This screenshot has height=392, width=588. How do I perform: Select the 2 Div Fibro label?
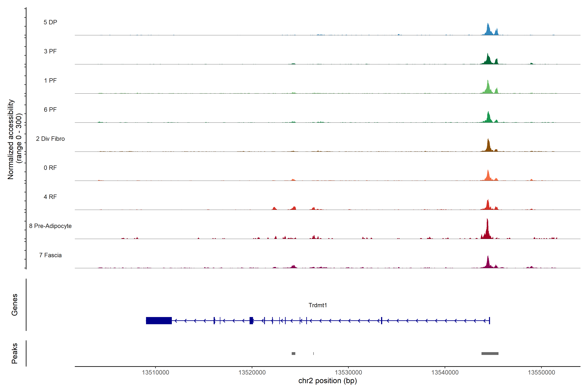(50, 139)
